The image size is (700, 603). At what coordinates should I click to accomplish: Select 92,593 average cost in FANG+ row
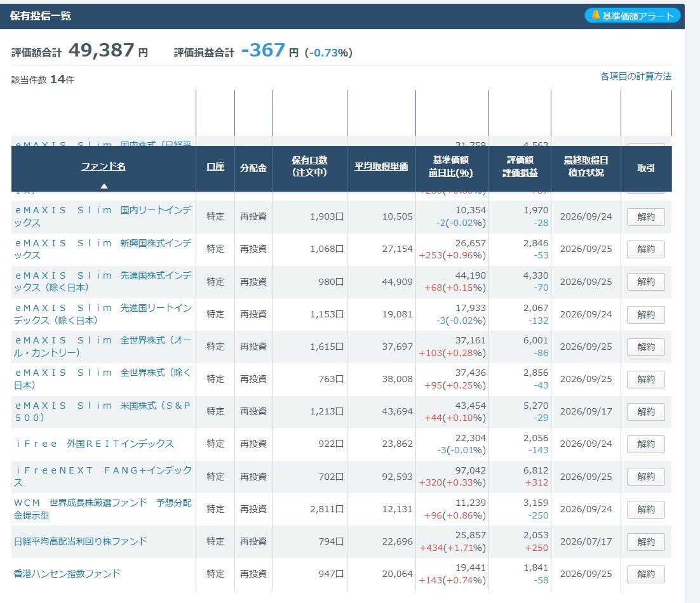(x=397, y=476)
